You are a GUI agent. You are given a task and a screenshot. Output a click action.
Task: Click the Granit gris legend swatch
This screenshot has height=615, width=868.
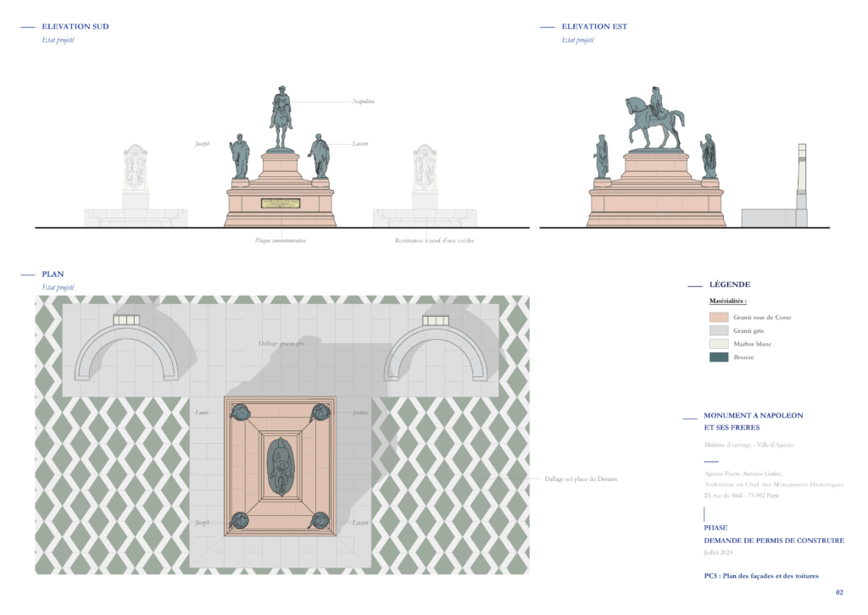(x=718, y=330)
